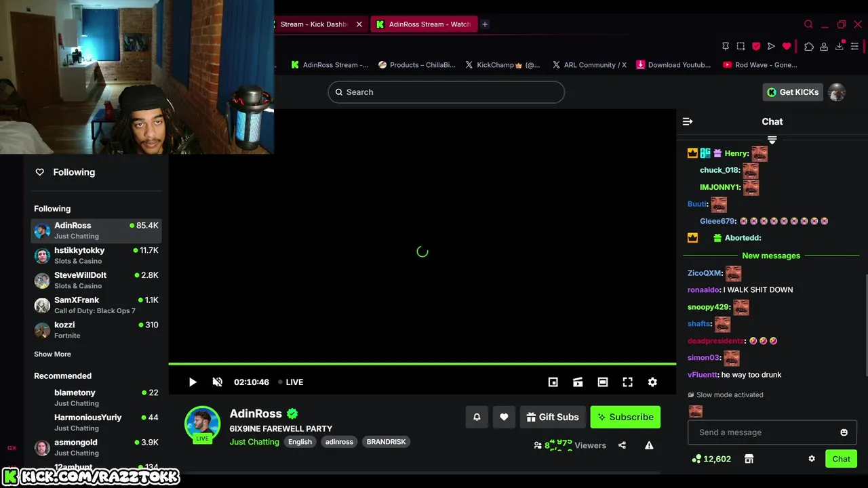
Task: Enter fullscreen video mode
Action: 627,382
